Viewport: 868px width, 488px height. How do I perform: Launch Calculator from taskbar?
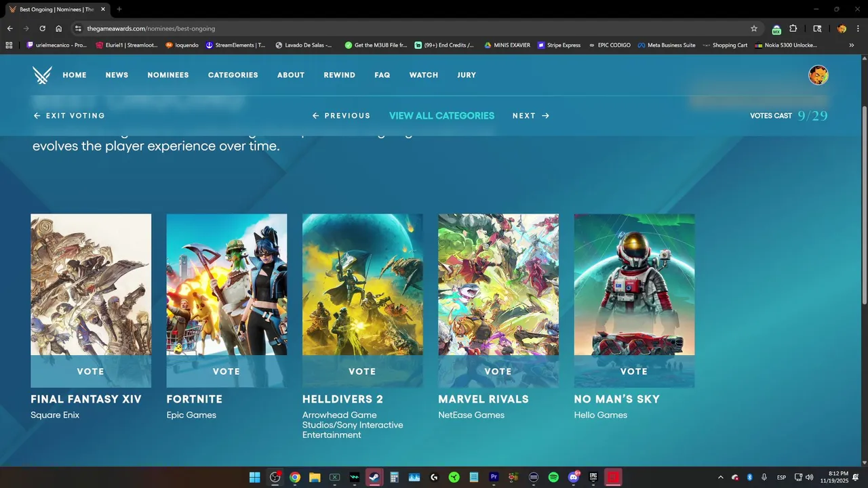pyautogui.click(x=394, y=477)
